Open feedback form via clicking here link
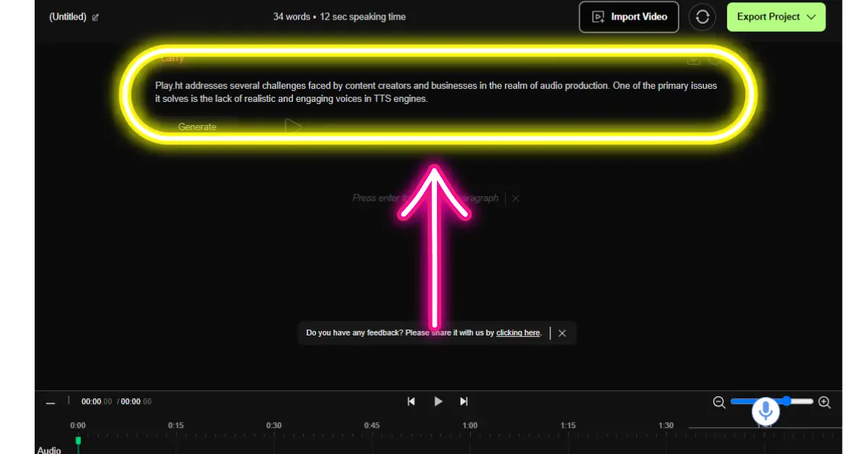The width and height of the screenshot is (868, 454). coord(518,333)
